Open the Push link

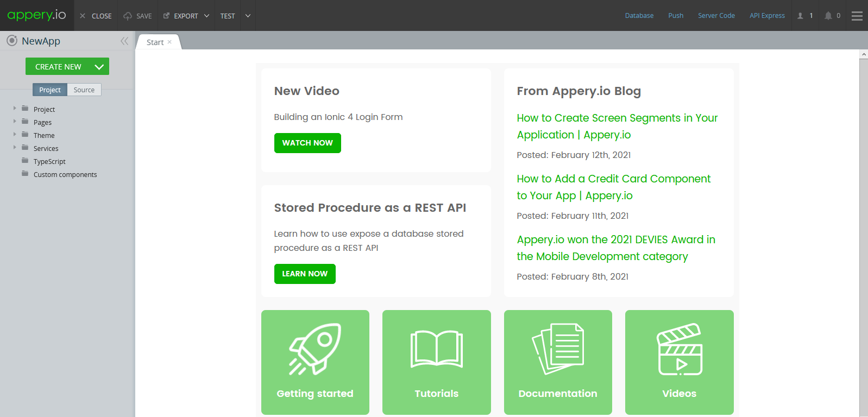676,16
